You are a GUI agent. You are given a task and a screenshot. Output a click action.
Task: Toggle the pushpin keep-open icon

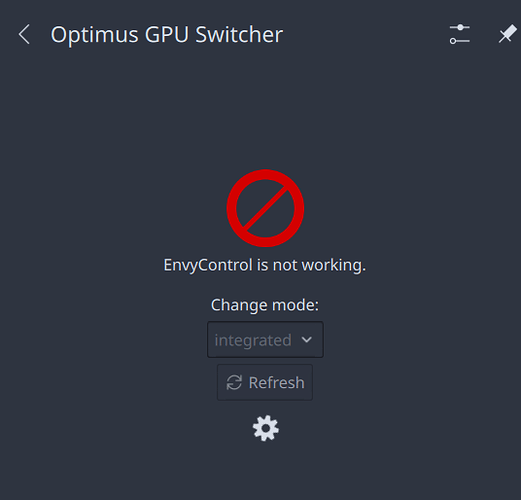507,34
